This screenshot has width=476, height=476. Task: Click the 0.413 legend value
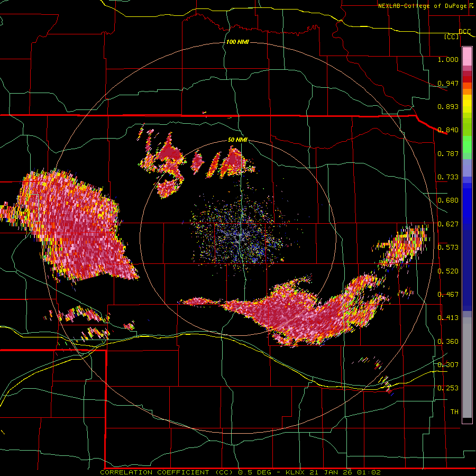point(448,318)
